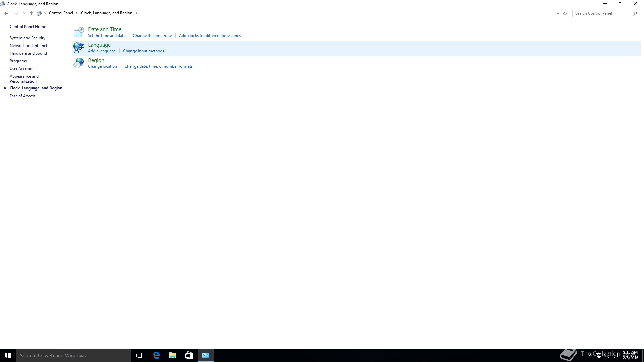Show hidden system tray icons
This screenshot has height=362, width=644.
(x=590, y=355)
